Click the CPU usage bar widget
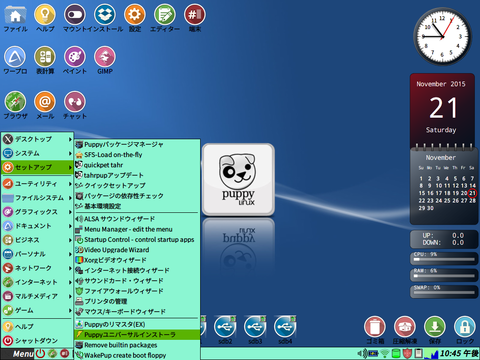Screen dimensions: 480x360 click(444, 258)
